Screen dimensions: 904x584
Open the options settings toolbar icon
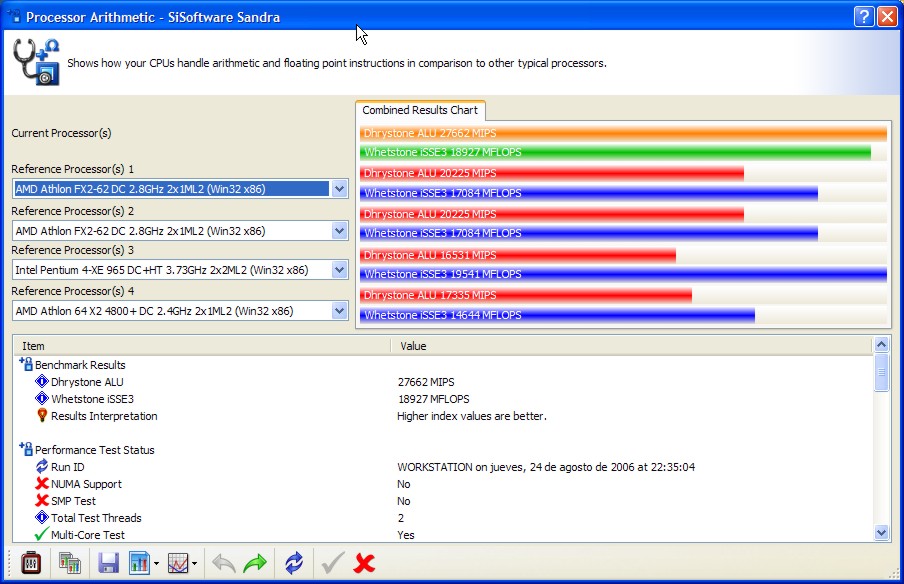[x=31, y=563]
